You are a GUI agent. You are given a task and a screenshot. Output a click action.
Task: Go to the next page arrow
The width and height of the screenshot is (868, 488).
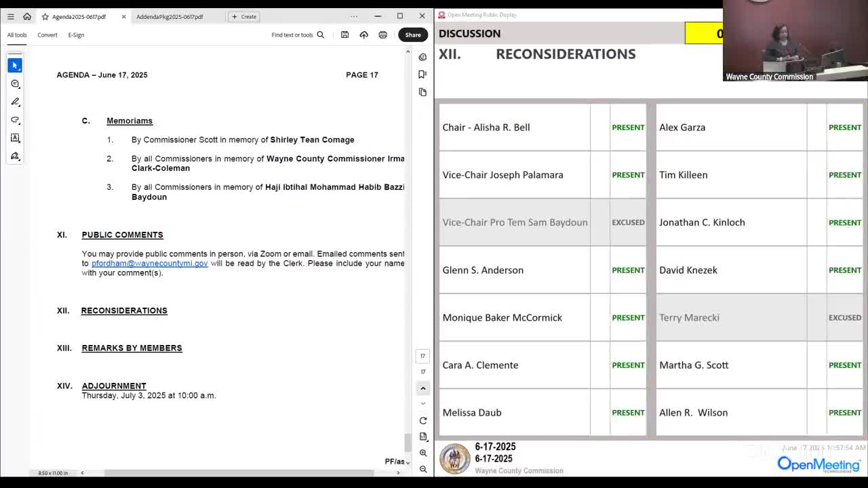[x=423, y=403]
